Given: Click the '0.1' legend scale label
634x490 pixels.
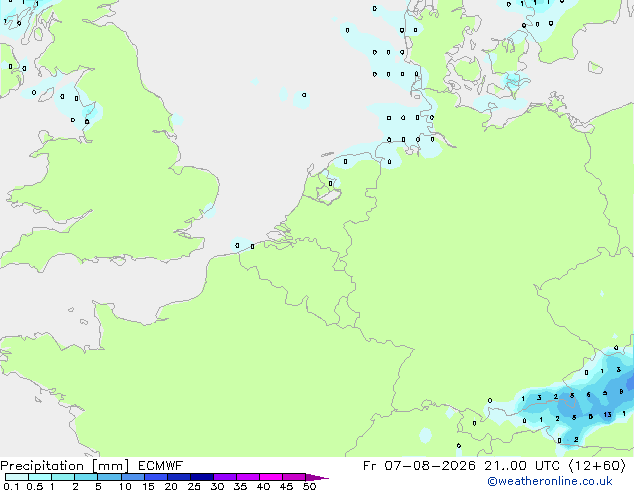Looking at the screenshot, I should click(x=12, y=486).
